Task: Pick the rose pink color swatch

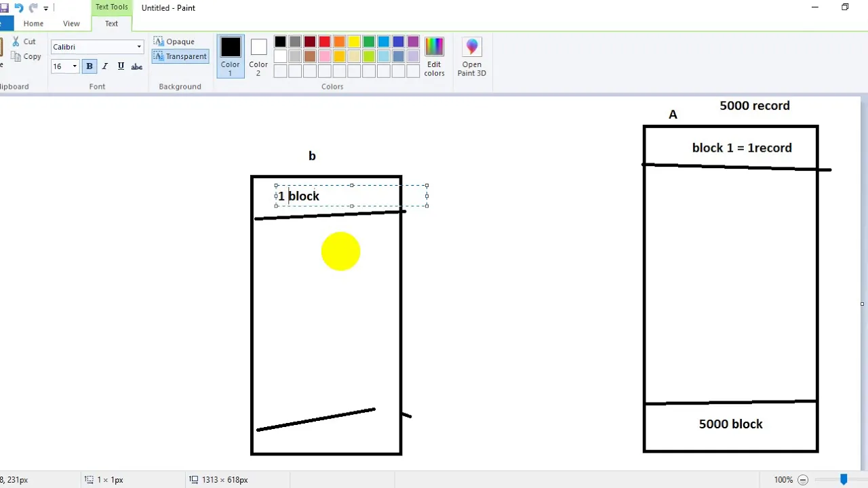Action: point(325,56)
